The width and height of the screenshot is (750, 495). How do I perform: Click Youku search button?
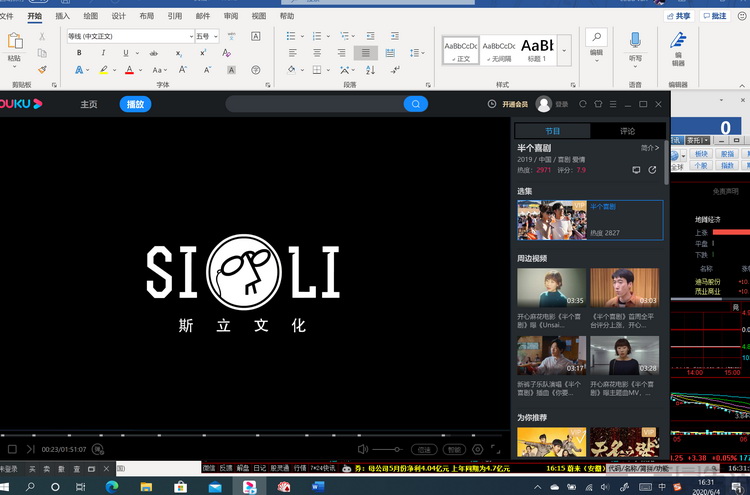pyautogui.click(x=416, y=104)
